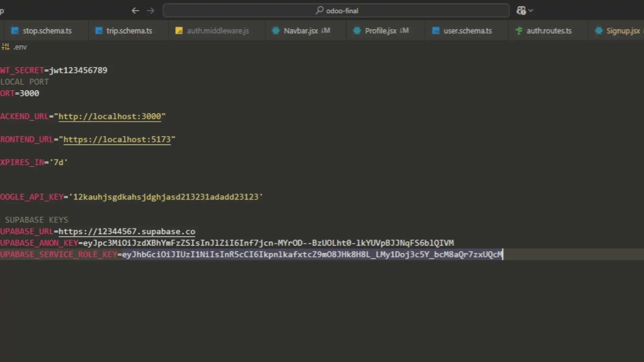
Task: Click the settings sliders icon beside .env breadcrumb
Action: tap(5, 47)
